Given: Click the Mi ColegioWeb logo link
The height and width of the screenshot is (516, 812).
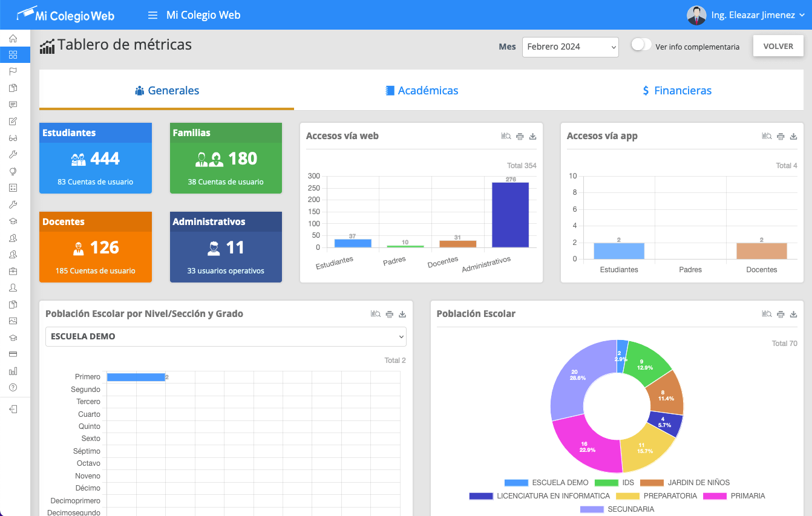Looking at the screenshot, I should 65,15.
